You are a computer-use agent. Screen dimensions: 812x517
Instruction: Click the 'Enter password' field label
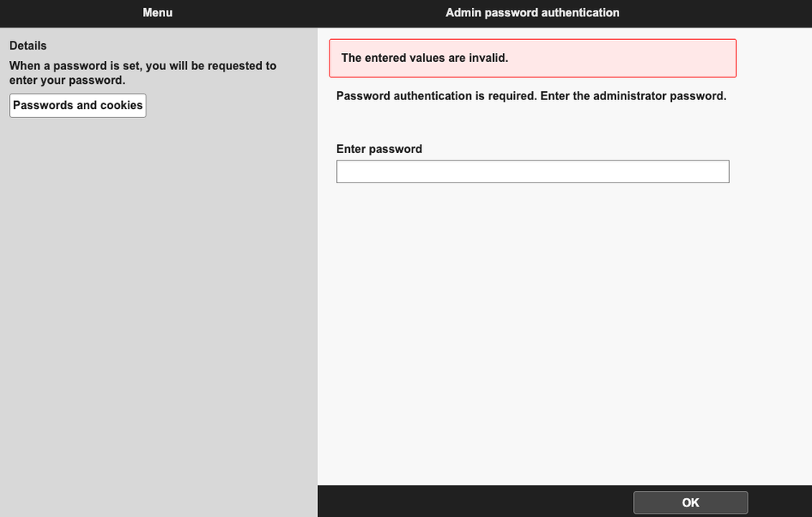[x=379, y=149]
